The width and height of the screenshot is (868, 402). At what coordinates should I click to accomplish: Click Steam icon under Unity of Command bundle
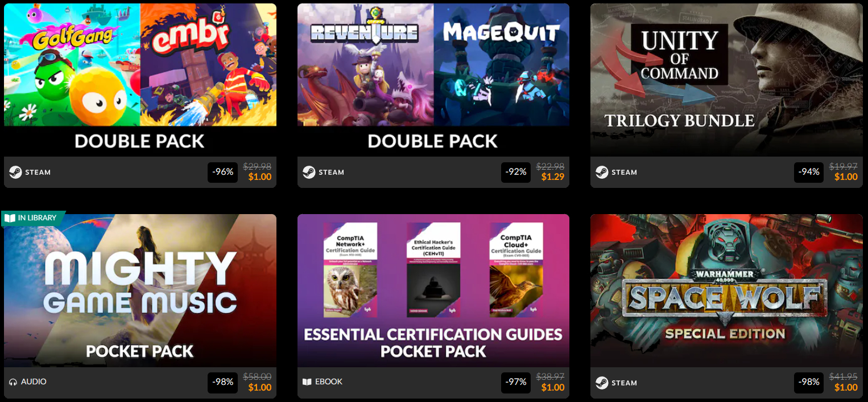(602, 172)
